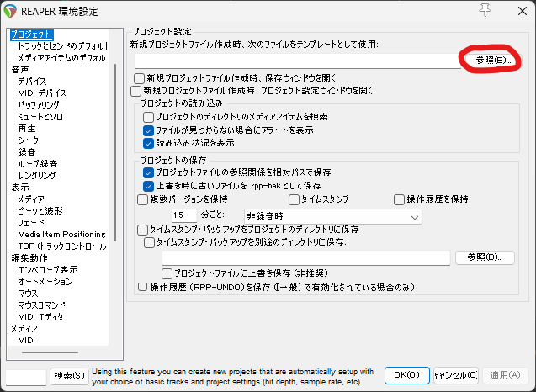The image size is (536, 392).
Task: Enable 新規プロジェクトファイル作成時、保存ウィンドウを開く checkbox
Action: [139, 78]
